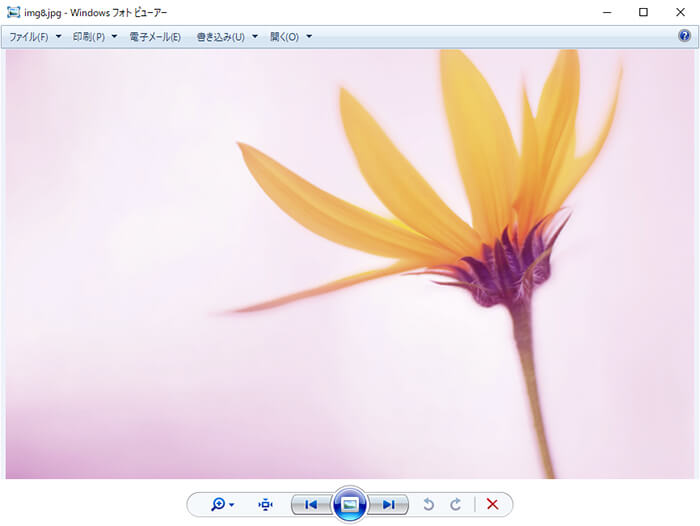This screenshot has height=526, width=700.
Task: Click the yellow flower photo
Action: tap(350, 264)
